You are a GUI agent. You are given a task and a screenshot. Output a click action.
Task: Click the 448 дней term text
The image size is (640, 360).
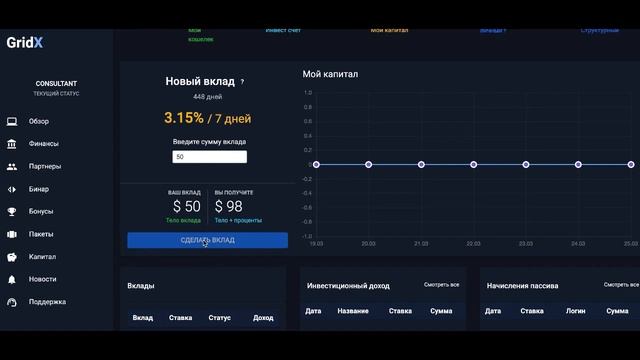click(207, 97)
